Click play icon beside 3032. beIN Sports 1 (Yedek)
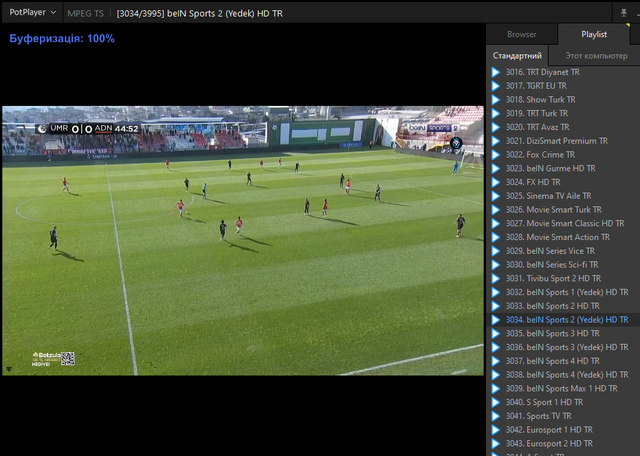This screenshot has width=640, height=456. (496, 292)
